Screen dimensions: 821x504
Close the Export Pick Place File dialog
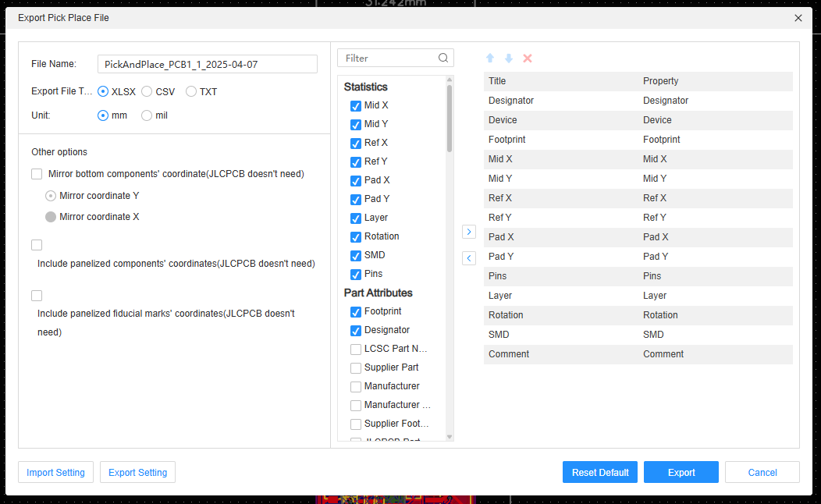pyautogui.click(x=798, y=18)
